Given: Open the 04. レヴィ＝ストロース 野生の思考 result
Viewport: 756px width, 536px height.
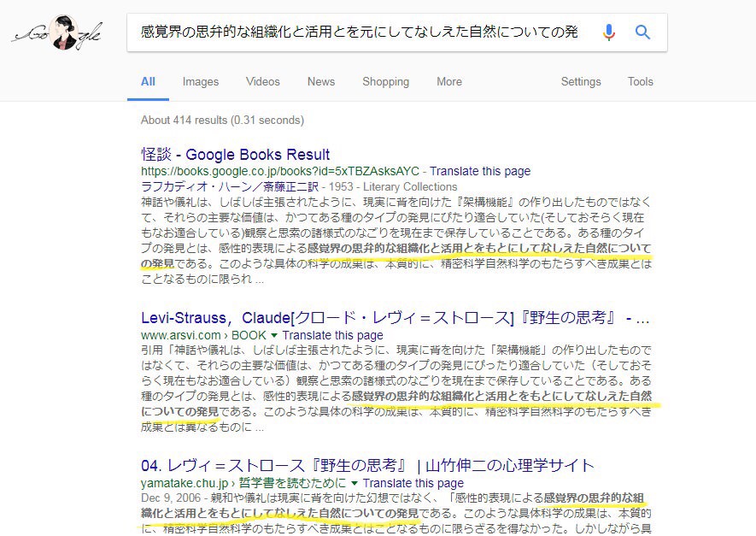Looking at the screenshot, I should click(367, 466).
